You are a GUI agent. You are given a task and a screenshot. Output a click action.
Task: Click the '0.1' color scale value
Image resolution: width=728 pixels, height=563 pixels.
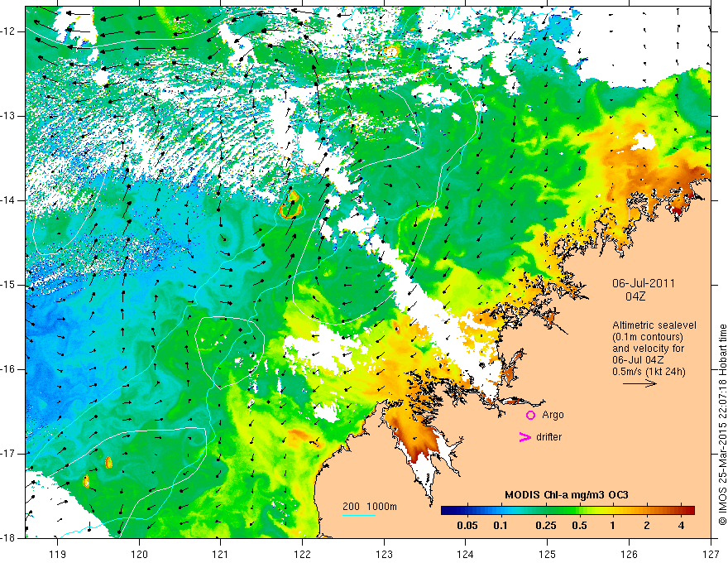pos(500,526)
